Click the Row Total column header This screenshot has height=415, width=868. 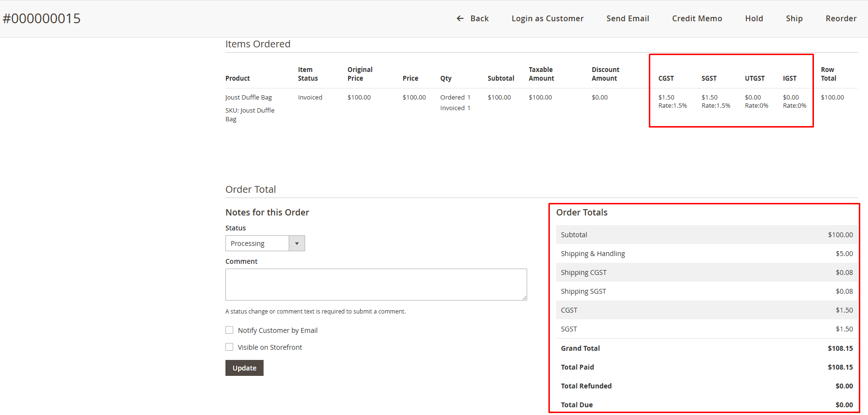828,74
